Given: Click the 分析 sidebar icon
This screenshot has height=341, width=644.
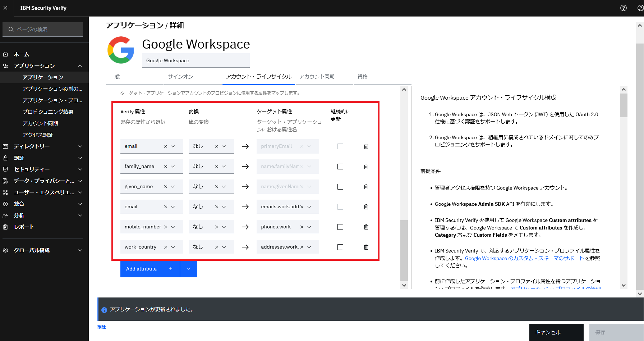Looking at the screenshot, I should [5, 215].
